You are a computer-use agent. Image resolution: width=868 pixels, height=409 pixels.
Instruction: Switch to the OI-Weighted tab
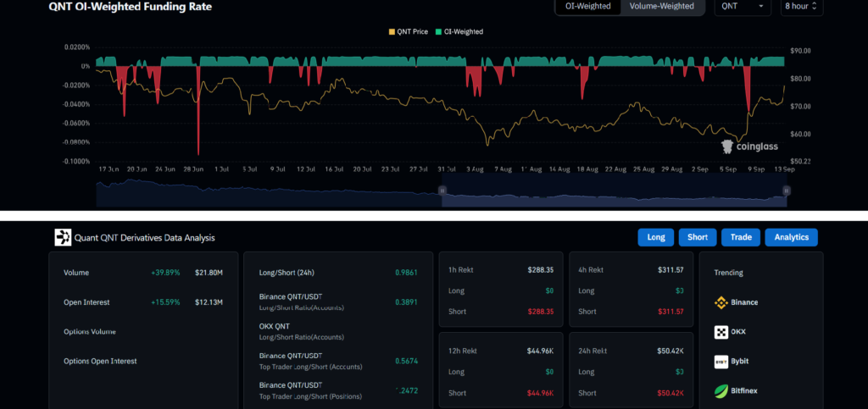[x=588, y=6]
